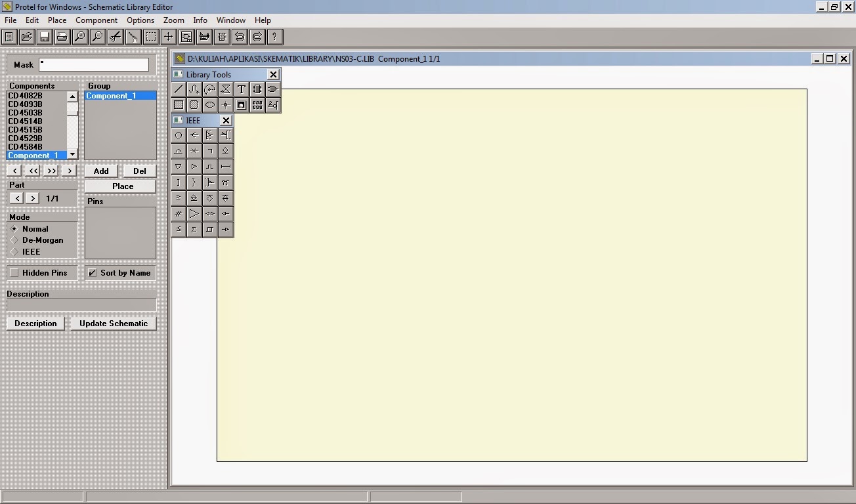This screenshot has width=856, height=504.
Task: Select the Ellipse drawing tool
Action: 209,104
